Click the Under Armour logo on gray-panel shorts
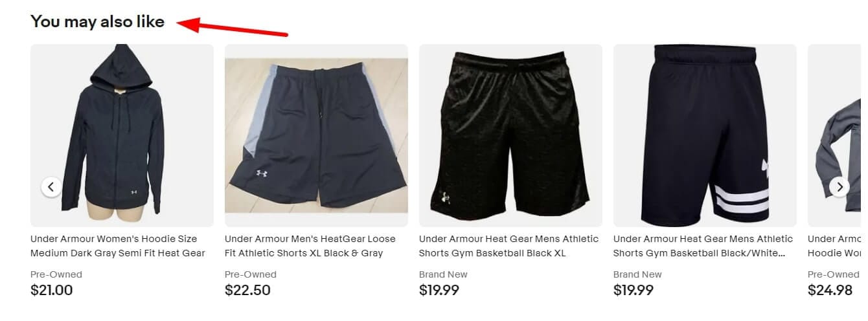The width and height of the screenshot is (868, 321). point(262,173)
